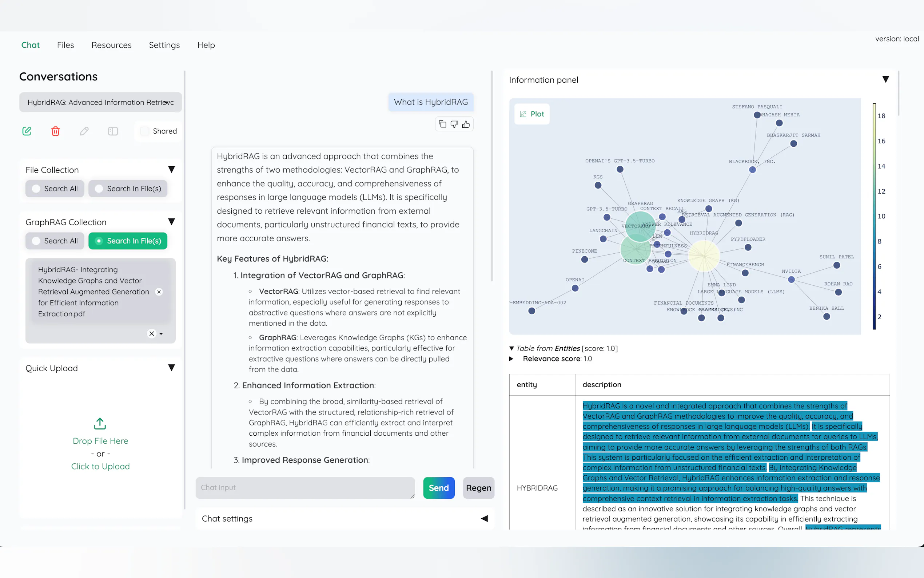
Task: Toggle the Shared checkbox
Action: click(x=145, y=131)
